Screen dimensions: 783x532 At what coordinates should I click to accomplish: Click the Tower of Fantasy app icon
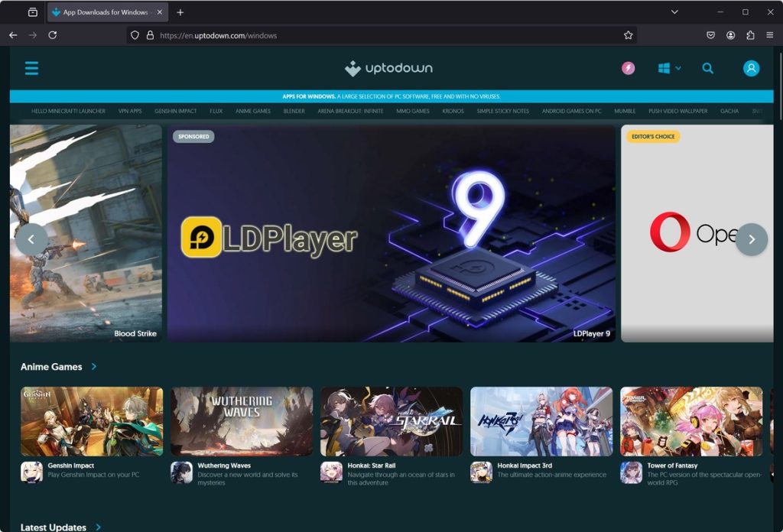pos(631,472)
